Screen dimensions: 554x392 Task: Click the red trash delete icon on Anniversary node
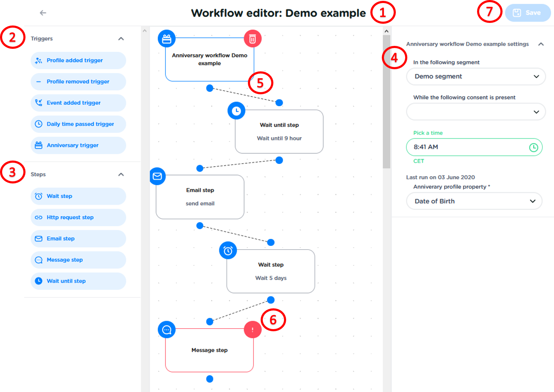pyautogui.click(x=253, y=39)
